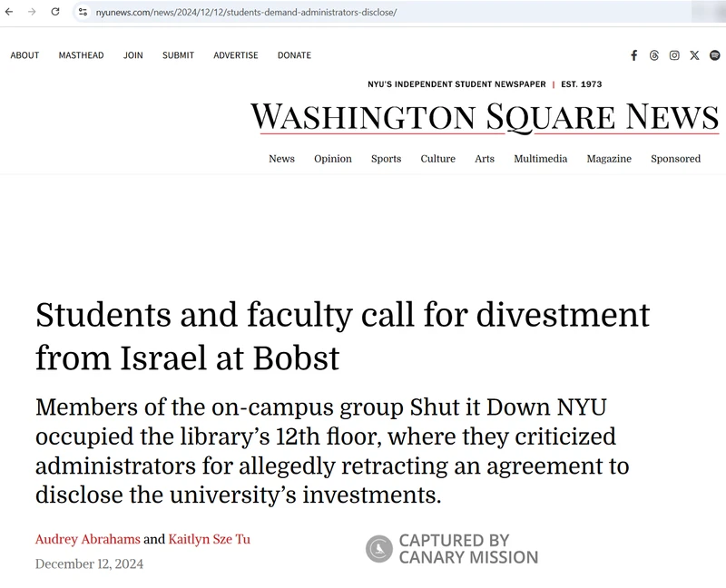Open the Instagram social icon
Screen dimensions: 726x588
point(674,55)
